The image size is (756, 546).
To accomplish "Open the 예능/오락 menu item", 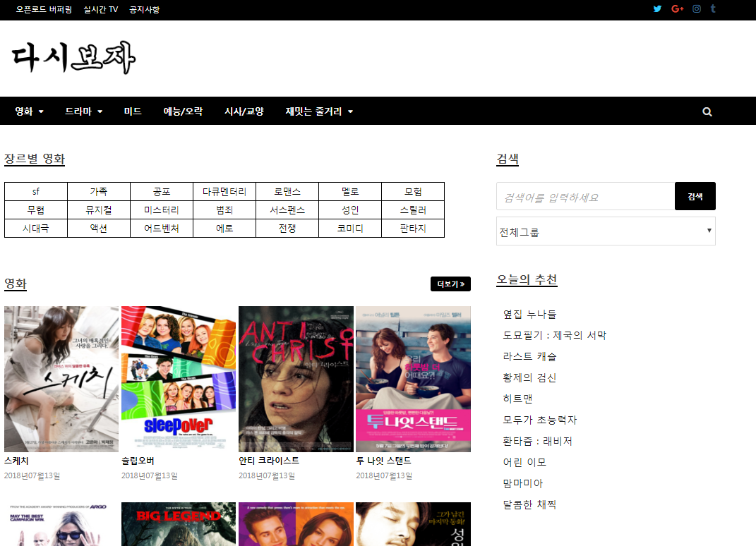I will tap(184, 111).
